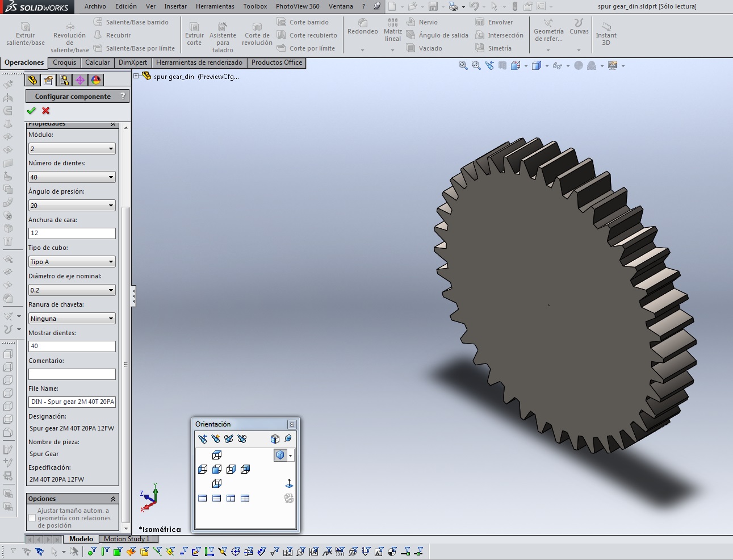The image size is (733, 560).
Task: Click Update standard views icon in Orientación
Action: 229,439
